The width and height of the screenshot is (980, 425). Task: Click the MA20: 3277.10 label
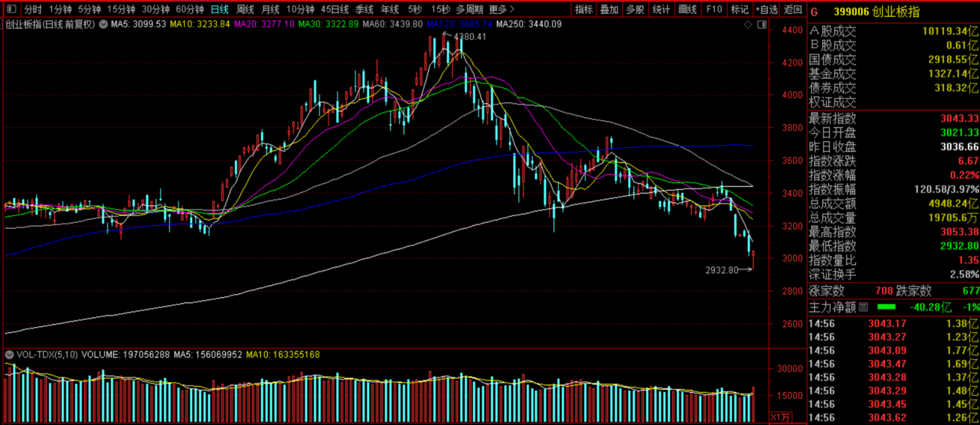264,25
